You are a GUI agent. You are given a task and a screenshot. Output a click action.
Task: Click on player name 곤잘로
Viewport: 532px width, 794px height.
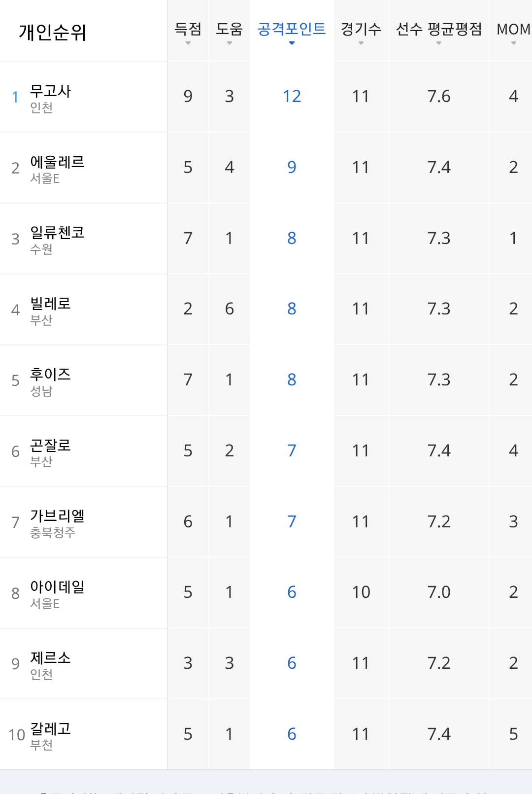(x=50, y=446)
